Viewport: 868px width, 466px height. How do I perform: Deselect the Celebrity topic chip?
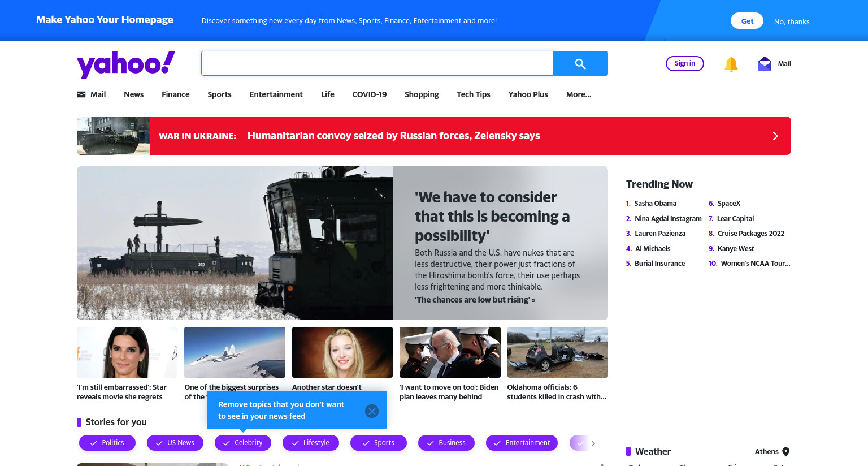point(243,443)
